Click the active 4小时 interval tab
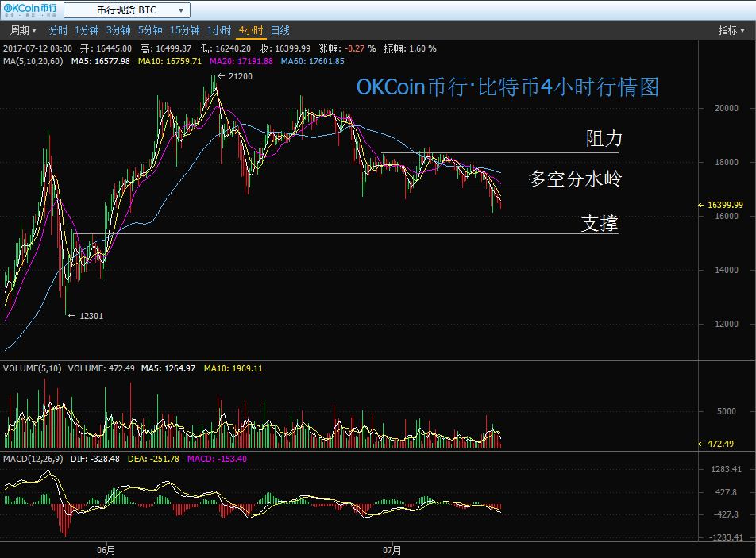756x558 pixels. point(251,30)
